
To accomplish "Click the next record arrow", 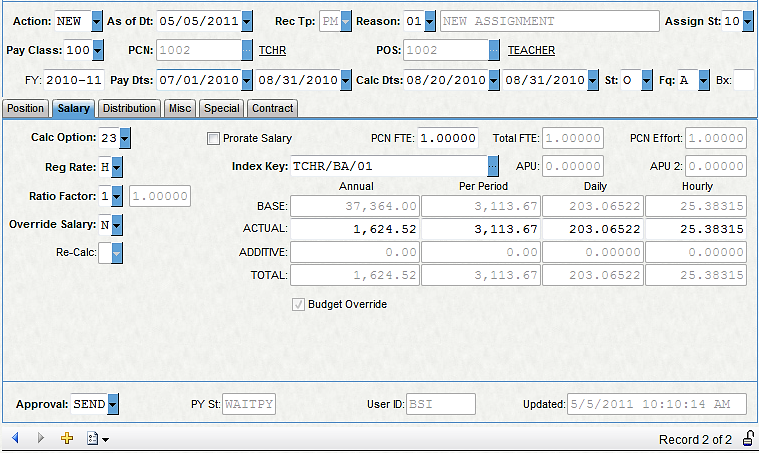I will click(x=41, y=438).
